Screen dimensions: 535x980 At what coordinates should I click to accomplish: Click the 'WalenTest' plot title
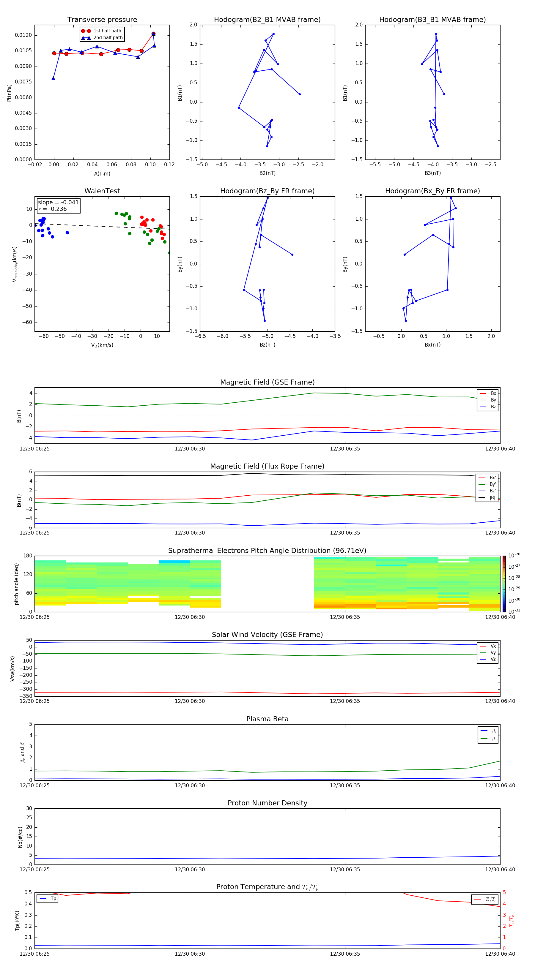pyautogui.click(x=102, y=191)
